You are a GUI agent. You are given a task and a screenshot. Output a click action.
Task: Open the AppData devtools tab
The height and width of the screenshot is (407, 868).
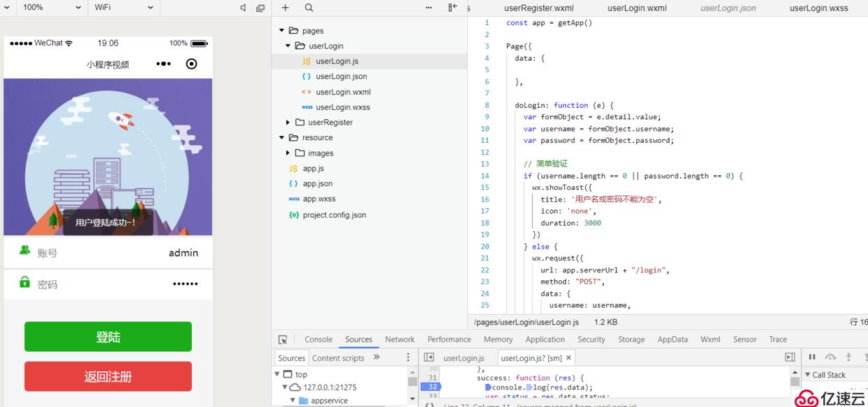[x=673, y=339]
